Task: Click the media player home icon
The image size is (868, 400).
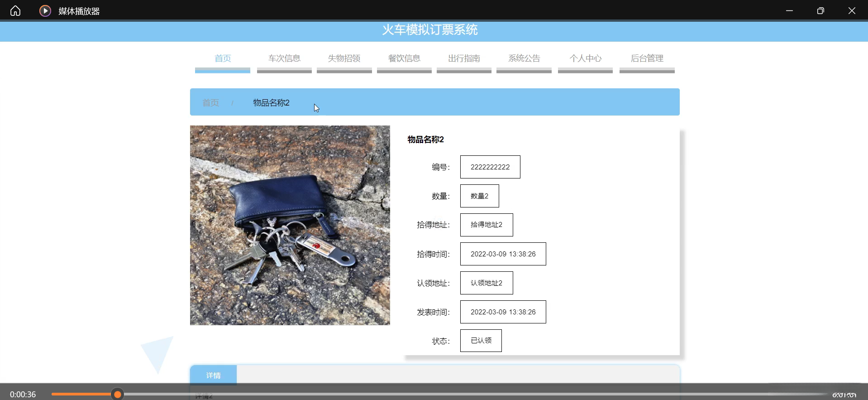Action: 15,10
